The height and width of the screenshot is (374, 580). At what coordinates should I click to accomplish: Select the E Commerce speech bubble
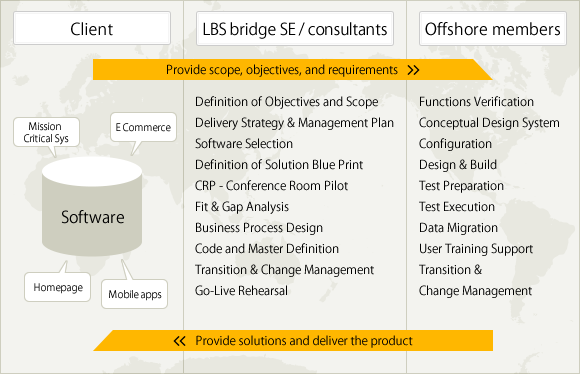click(143, 127)
